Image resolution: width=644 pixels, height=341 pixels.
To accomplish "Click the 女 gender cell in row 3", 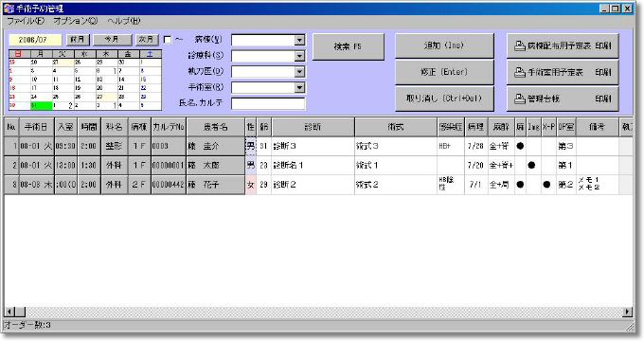I will pyautogui.click(x=251, y=185).
